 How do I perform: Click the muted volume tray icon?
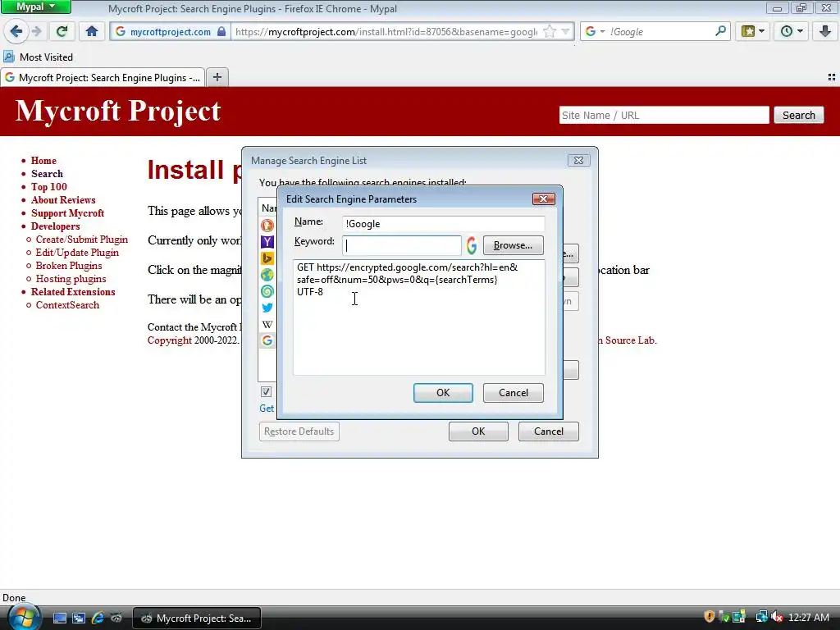click(778, 617)
